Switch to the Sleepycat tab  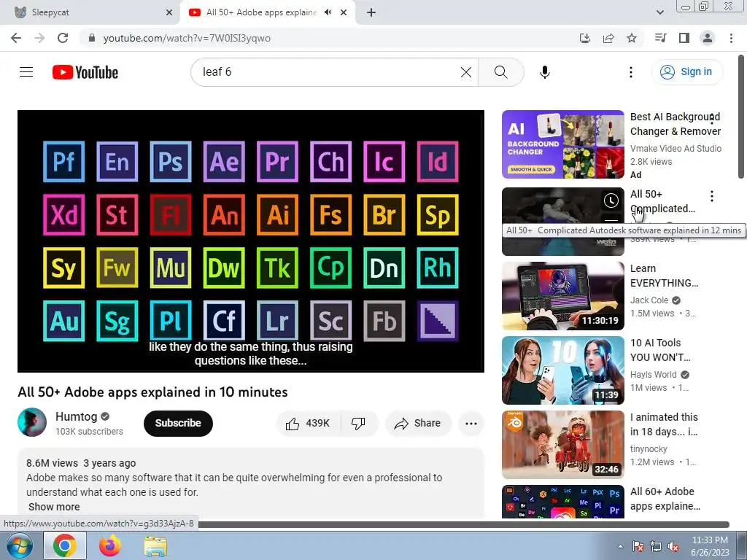[x=90, y=12]
